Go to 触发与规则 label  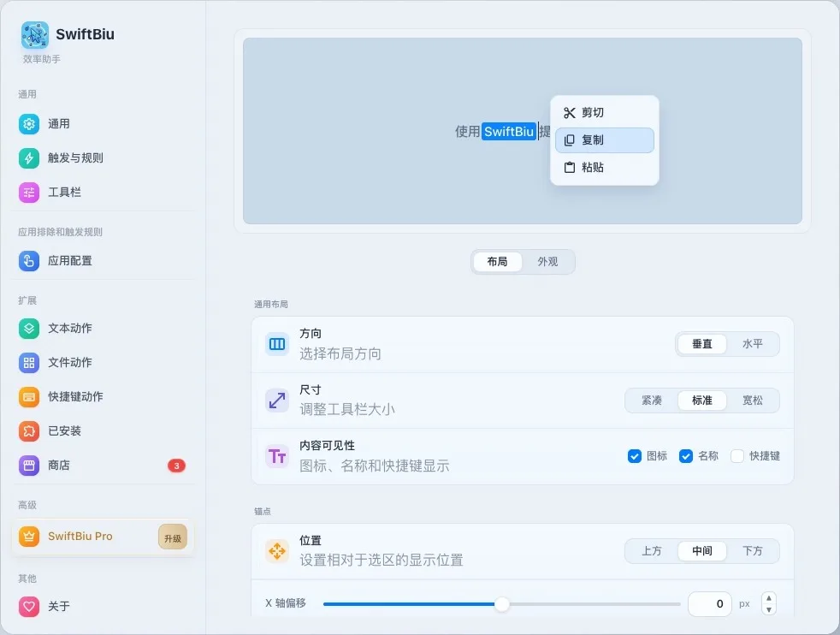(x=75, y=158)
